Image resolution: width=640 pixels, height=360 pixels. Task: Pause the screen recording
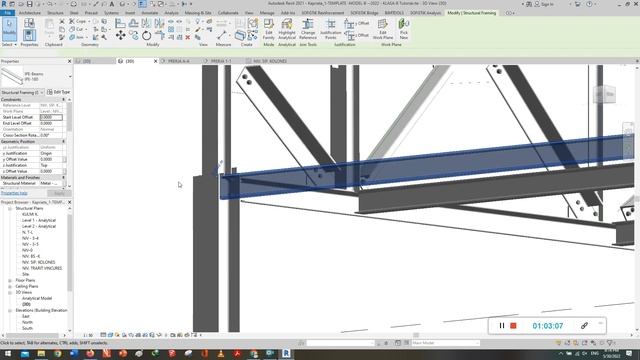click(x=502, y=326)
